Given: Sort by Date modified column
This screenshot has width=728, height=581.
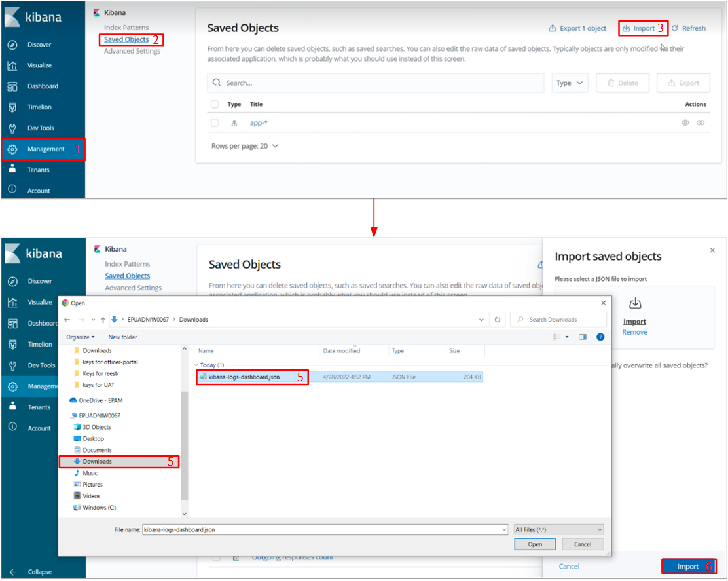Looking at the screenshot, I should [x=342, y=352].
